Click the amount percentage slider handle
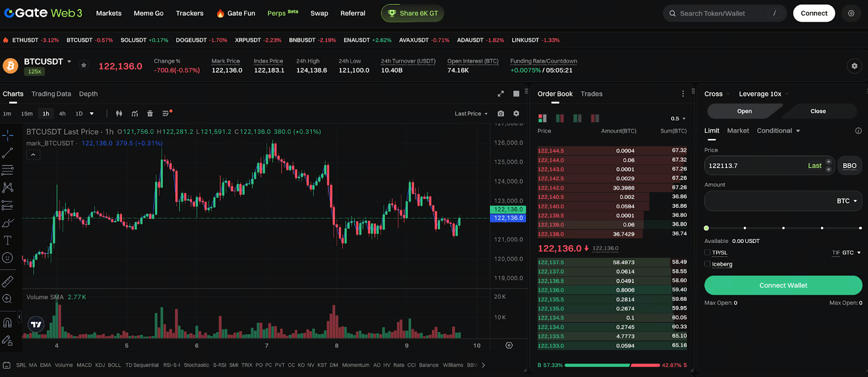The width and height of the screenshot is (868, 377). (x=706, y=228)
